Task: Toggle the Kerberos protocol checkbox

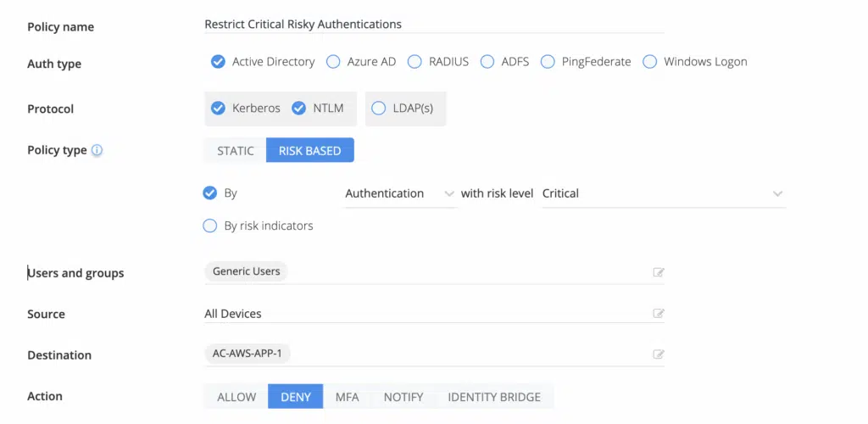Action: click(218, 109)
